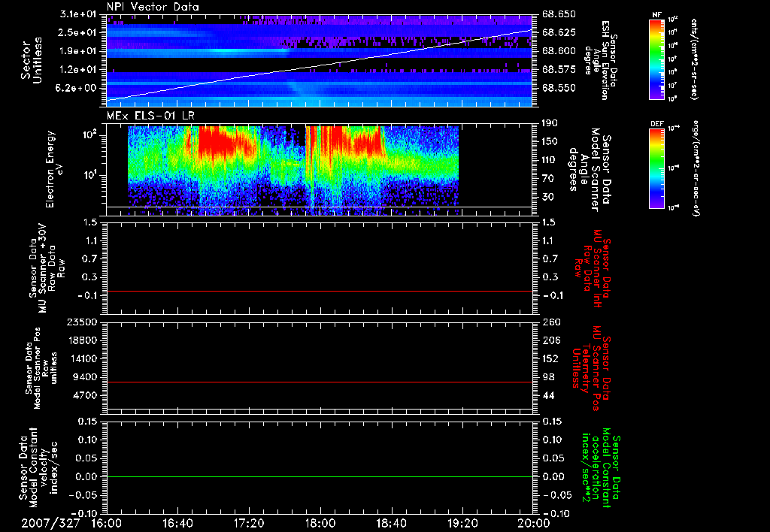Click the white diagonal sun elevation line
The image size is (770, 532).
click(x=319, y=65)
